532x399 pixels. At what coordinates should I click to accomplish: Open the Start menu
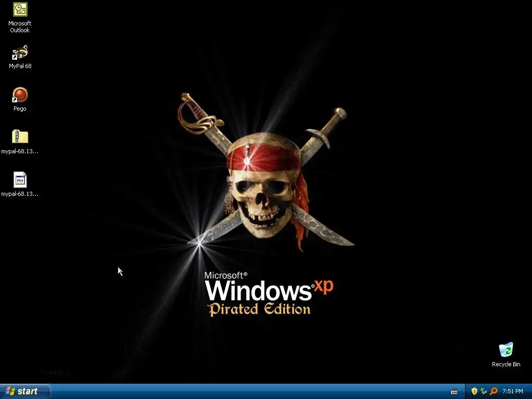click(25, 391)
